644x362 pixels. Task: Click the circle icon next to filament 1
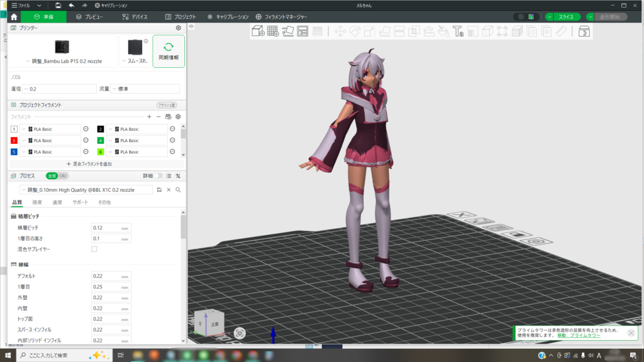86,129
